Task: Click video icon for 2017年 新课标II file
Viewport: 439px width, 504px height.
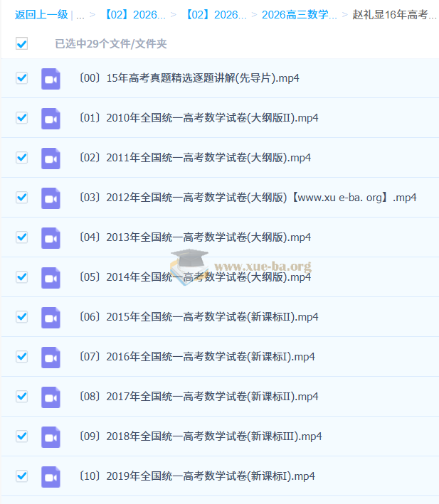Action: click(51, 397)
